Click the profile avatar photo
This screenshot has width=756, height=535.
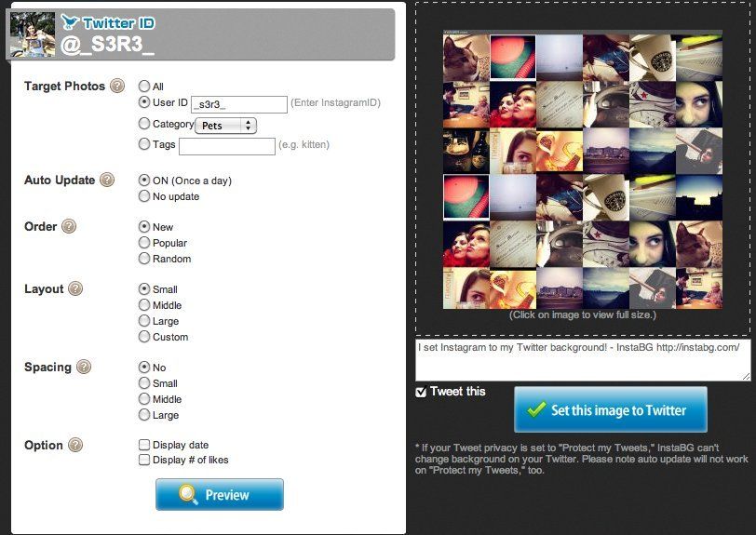(x=33, y=34)
